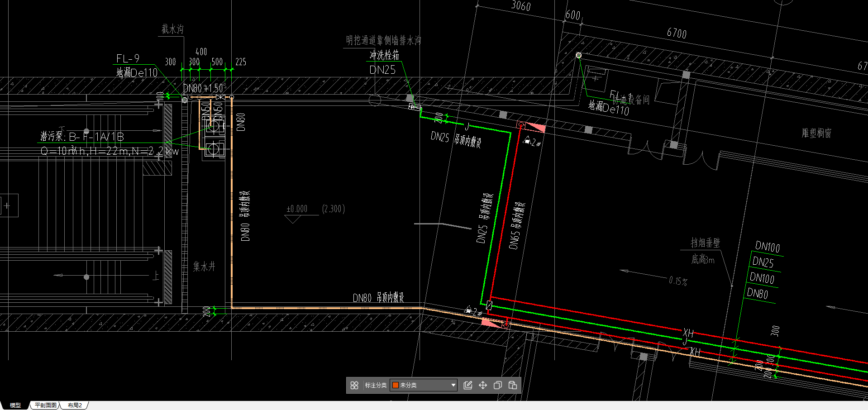The width and height of the screenshot is (868, 410).
Task: Click the paste annotation icon
Action: [x=513, y=385]
